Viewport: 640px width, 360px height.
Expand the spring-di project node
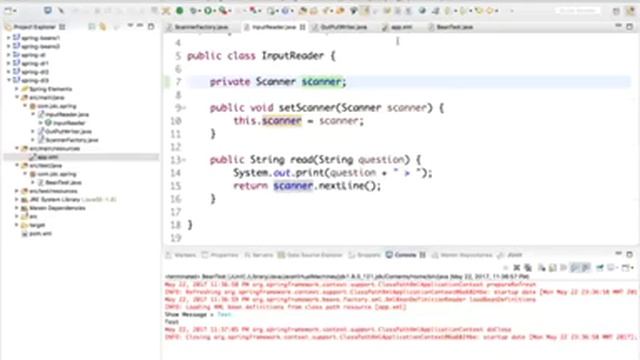click(x=9, y=55)
